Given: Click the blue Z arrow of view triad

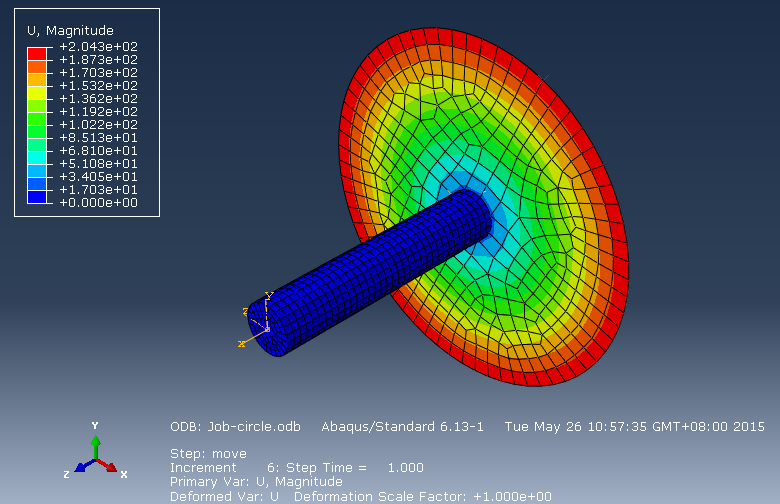Looking at the screenshot, I should point(85,465).
